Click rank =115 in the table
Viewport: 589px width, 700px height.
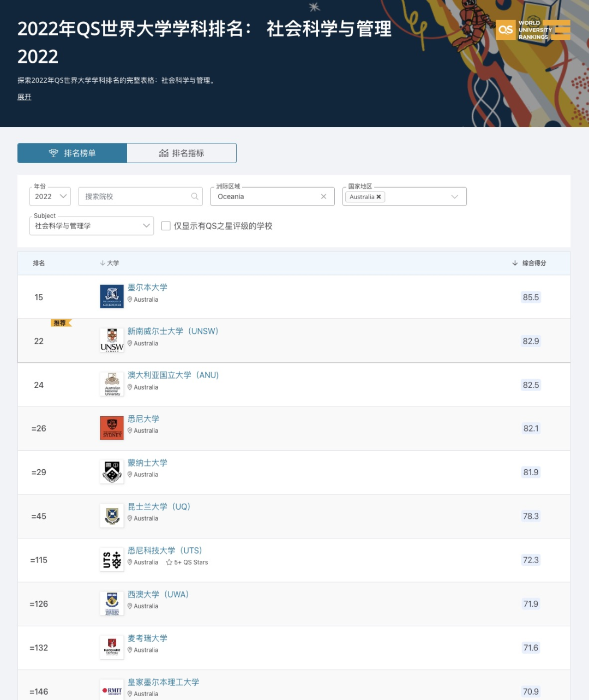tap(39, 560)
